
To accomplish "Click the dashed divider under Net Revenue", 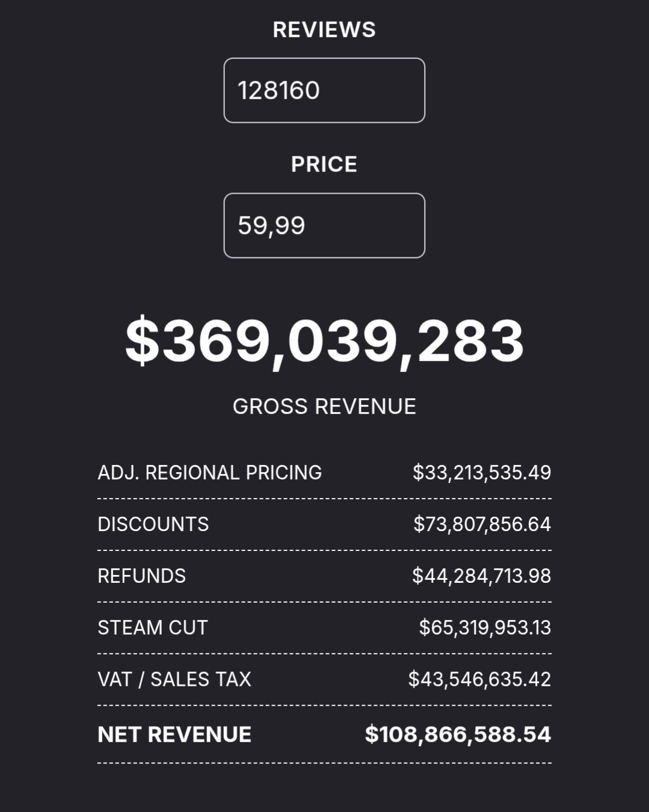I will tap(324, 763).
